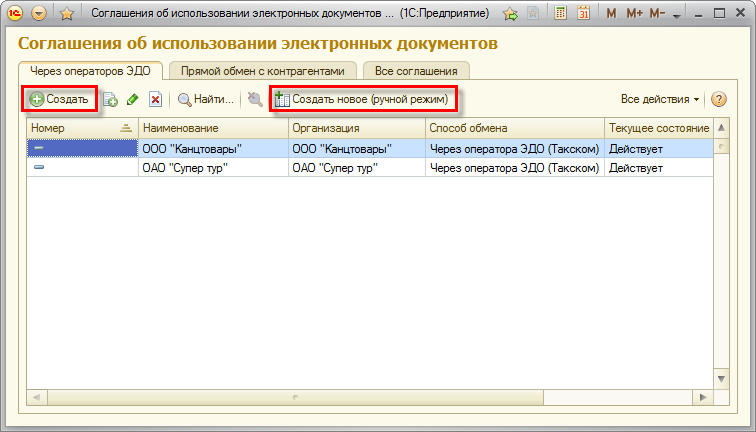Click the Создать button
The image size is (756, 432).
click(59, 99)
